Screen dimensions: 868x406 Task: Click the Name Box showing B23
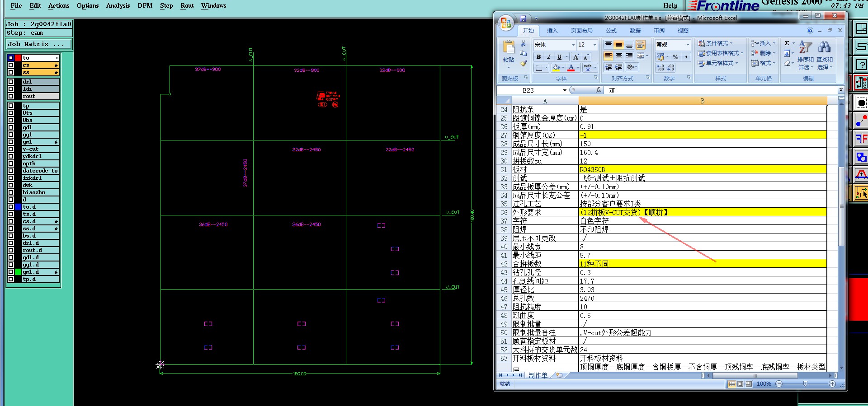click(528, 90)
